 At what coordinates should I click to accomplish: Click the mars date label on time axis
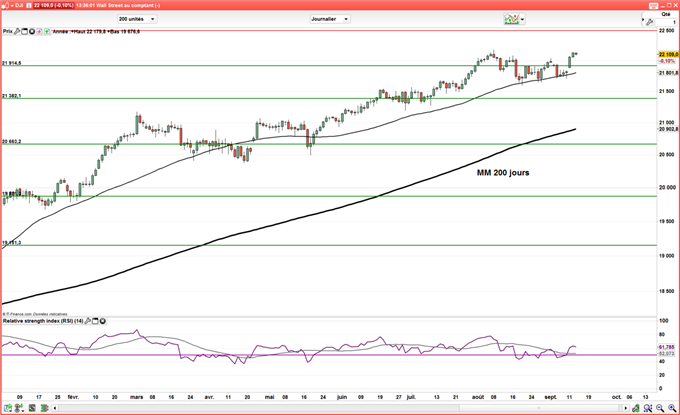[x=137, y=397]
